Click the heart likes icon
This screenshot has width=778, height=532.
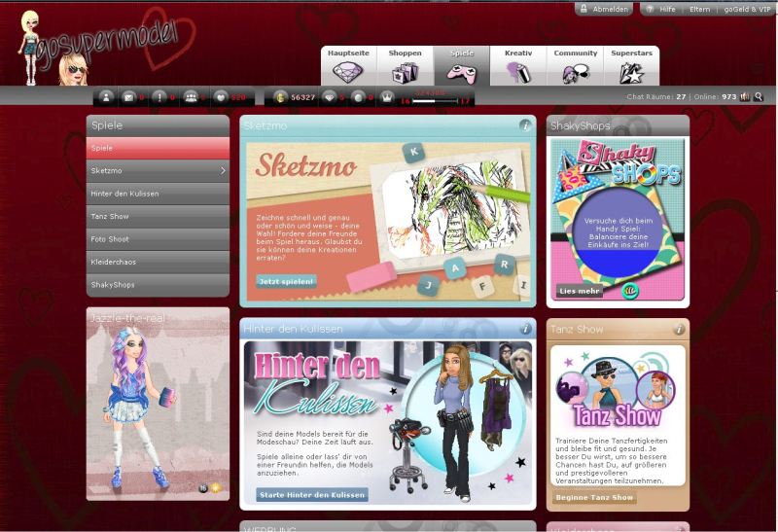(x=221, y=97)
